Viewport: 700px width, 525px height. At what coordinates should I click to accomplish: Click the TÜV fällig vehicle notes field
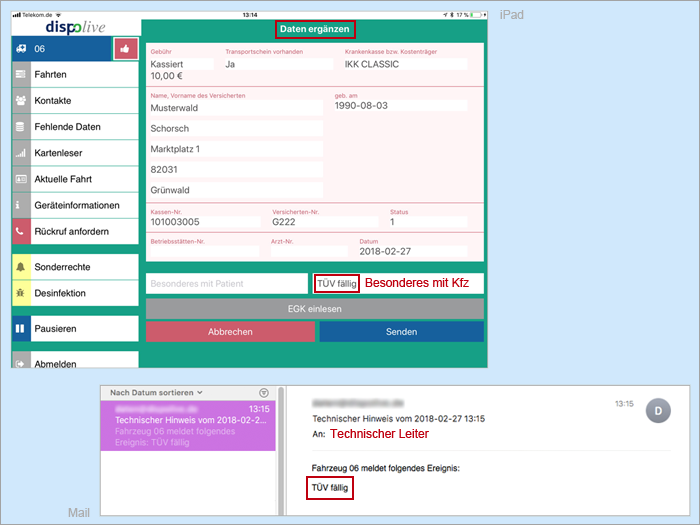(335, 284)
